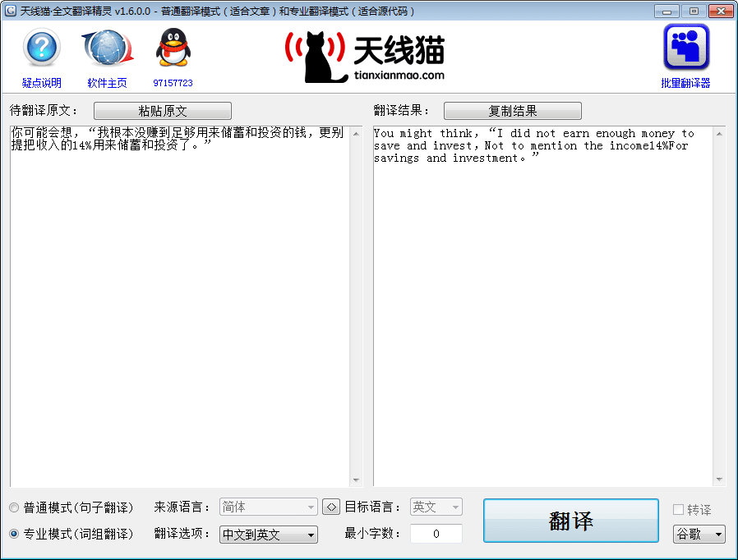This screenshot has height=560, width=738.
Task: Click inside the 待翻译原文 source text area
Action: coord(180,305)
